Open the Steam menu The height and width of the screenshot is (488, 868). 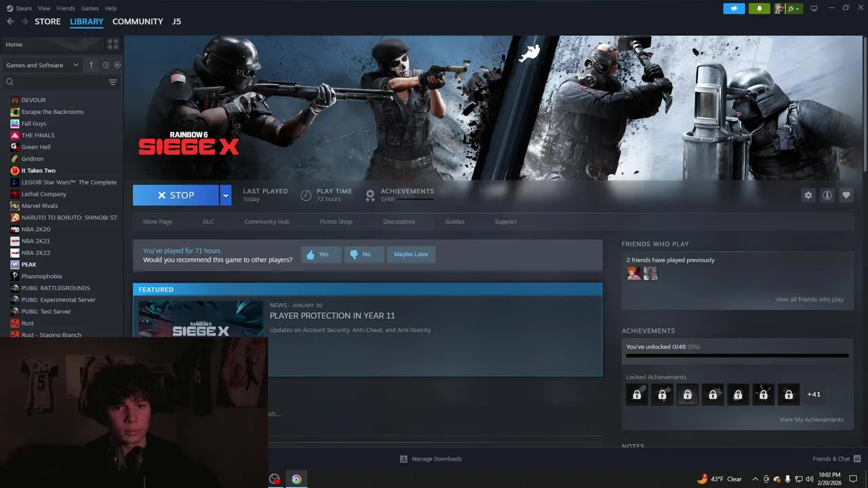click(24, 8)
